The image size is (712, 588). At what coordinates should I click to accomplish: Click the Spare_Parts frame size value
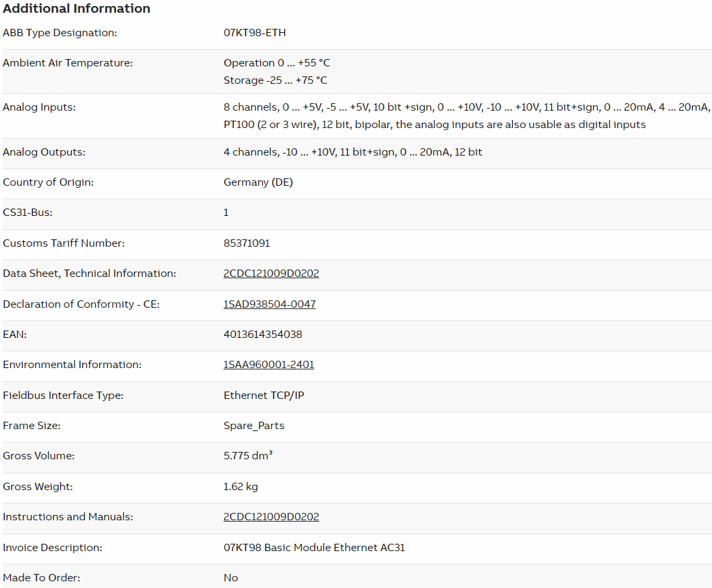253,426
